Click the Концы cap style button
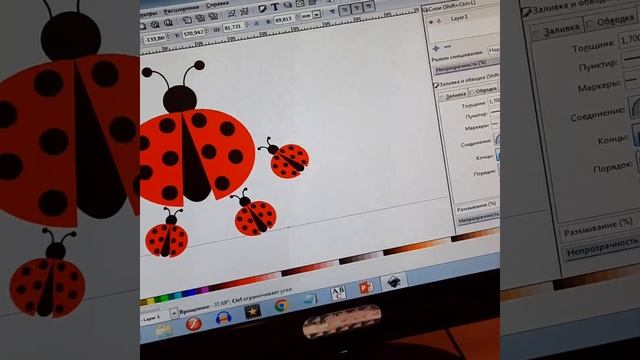The height and width of the screenshot is (360, 640). pyautogui.click(x=498, y=155)
